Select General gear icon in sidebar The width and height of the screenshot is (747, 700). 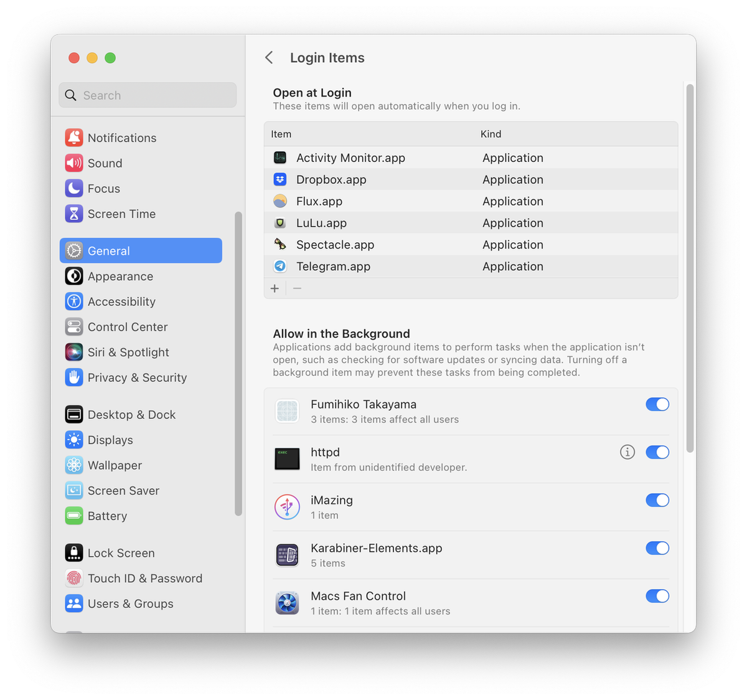point(74,250)
